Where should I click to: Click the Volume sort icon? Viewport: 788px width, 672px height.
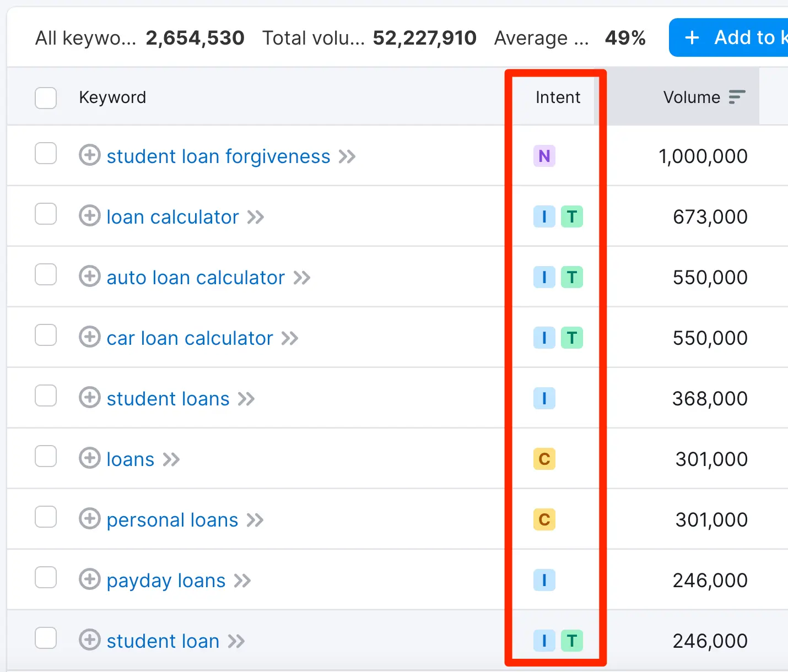click(737, 97)
